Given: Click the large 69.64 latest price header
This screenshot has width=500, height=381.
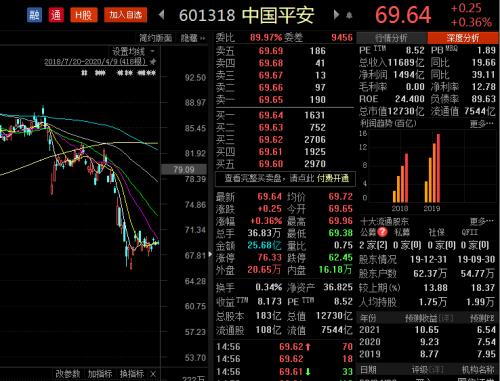Looking at the screenshot, I should click(403, 15).
